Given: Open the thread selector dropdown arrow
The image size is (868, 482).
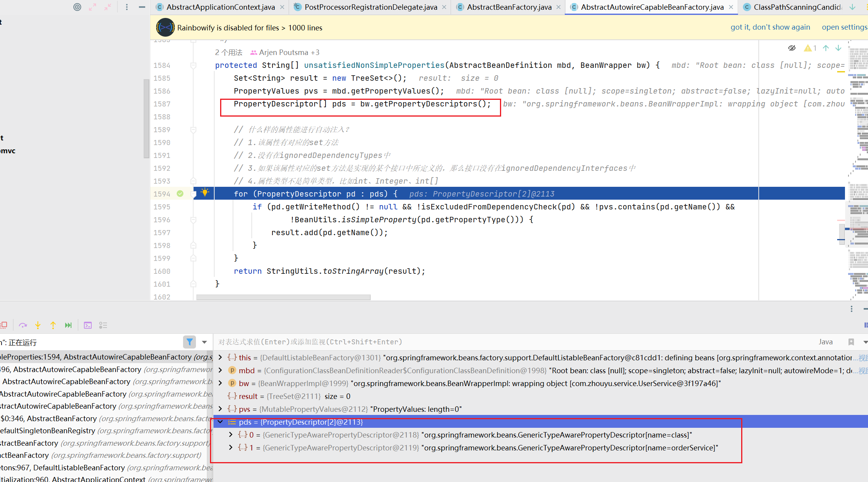Looking at the screenshot, I should click(205, 342).
